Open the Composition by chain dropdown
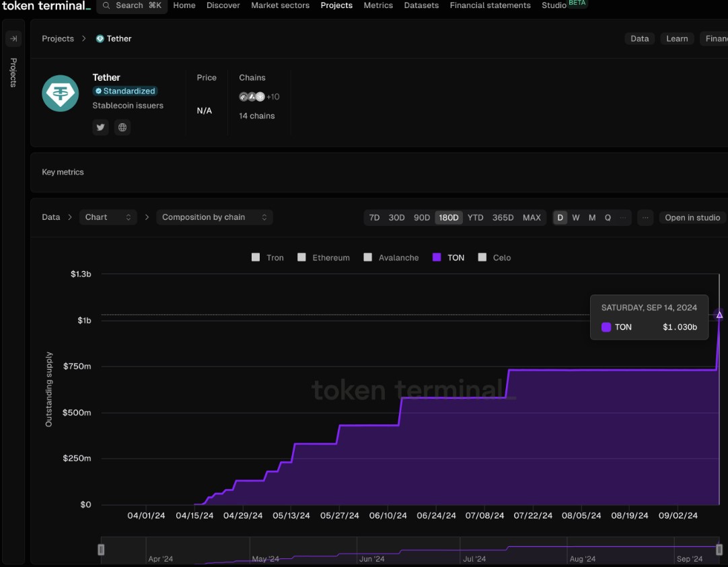 (214, 217)
